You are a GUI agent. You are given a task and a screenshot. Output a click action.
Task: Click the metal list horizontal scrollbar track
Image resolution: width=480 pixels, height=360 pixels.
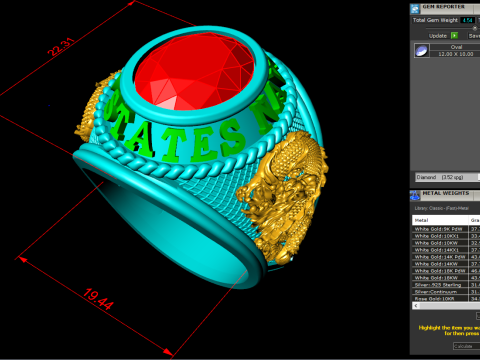click(449, 306)
